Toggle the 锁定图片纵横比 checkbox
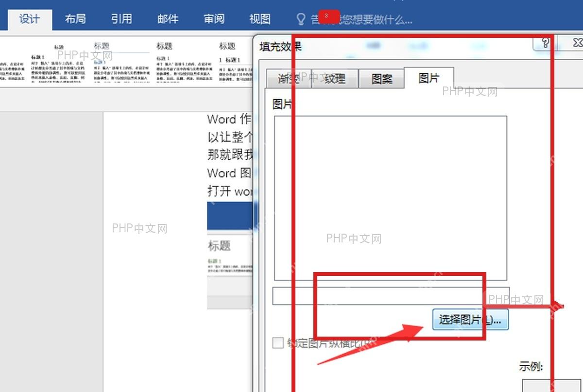The width and height of the screenshot is (583, 392). click(278, 343)
